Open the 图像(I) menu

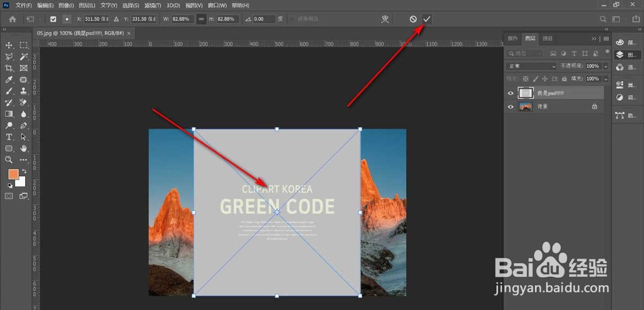click(66, 5)
